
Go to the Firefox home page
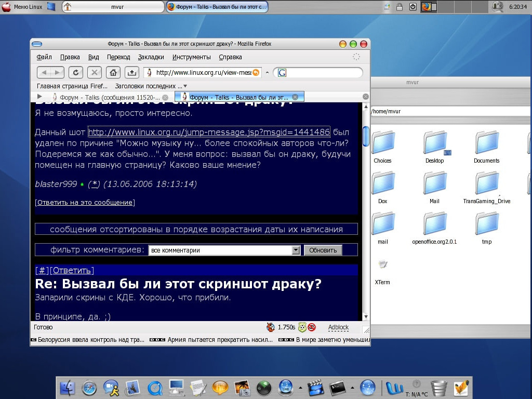pyautogui.click(x=113, y=73)
